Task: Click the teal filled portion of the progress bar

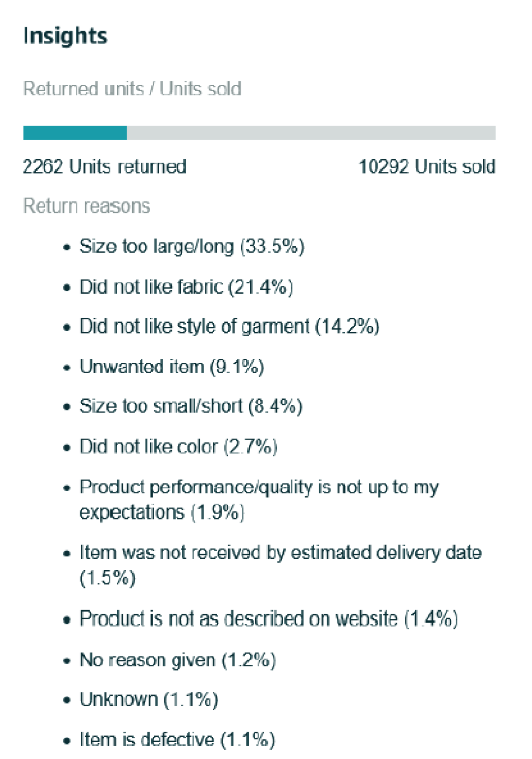Action: [75, 133]
